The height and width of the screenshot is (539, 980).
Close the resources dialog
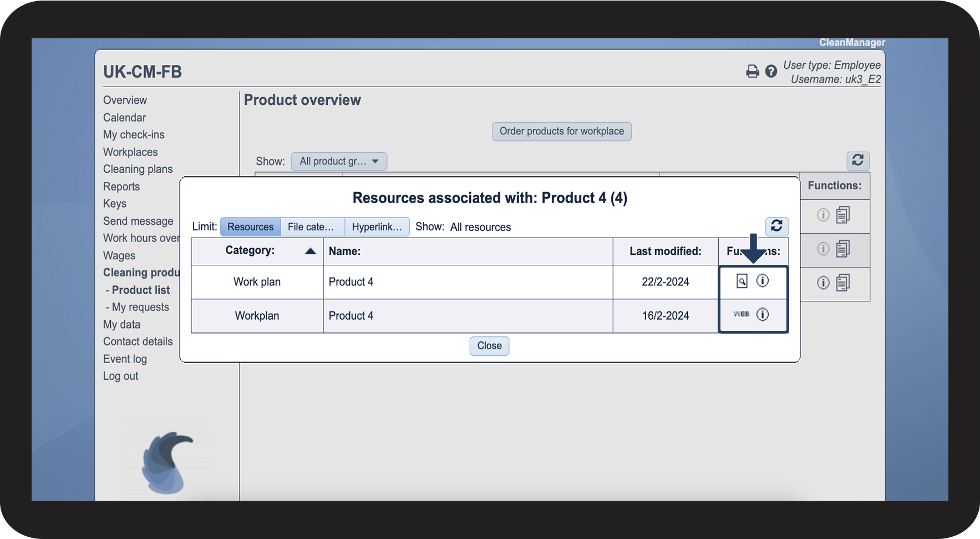click(489, 346)
